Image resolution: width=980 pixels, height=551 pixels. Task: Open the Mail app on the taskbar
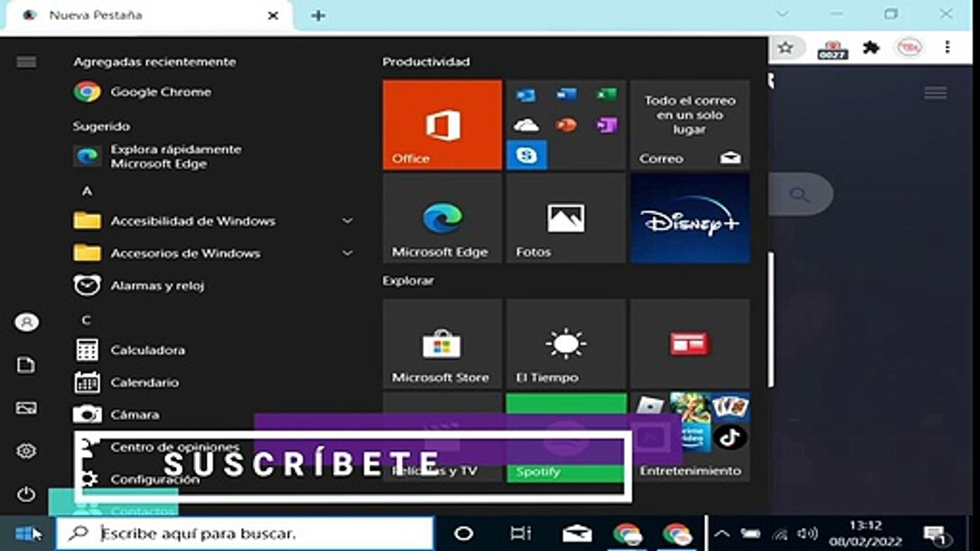pyautogui.click(x=577, y=533)
